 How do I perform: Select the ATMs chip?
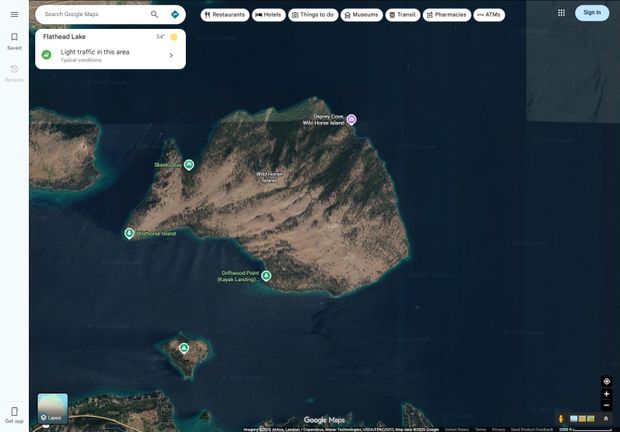tap(489, 15)
